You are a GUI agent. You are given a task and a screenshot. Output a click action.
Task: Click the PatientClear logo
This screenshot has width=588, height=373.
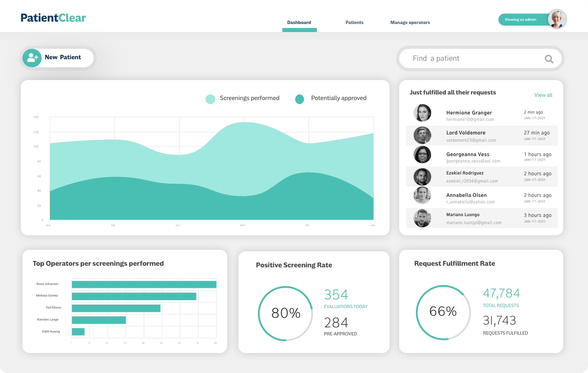click(53, 18)
